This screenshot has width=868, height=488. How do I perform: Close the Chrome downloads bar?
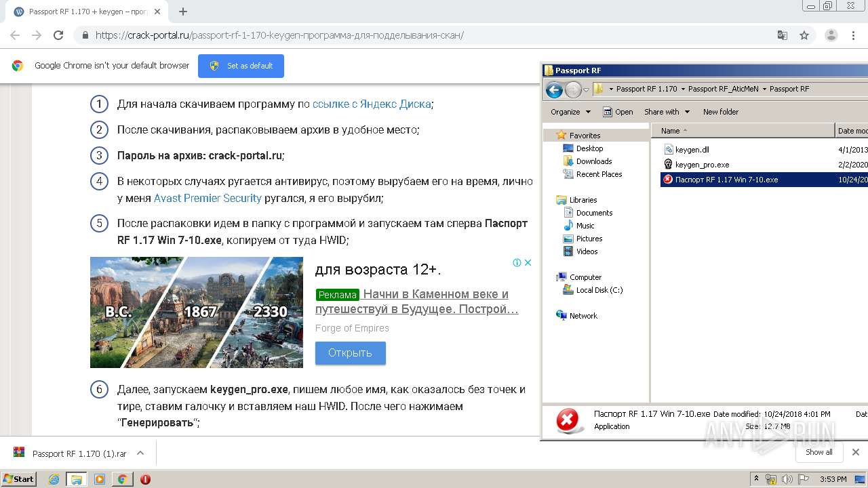click(855, 452)
